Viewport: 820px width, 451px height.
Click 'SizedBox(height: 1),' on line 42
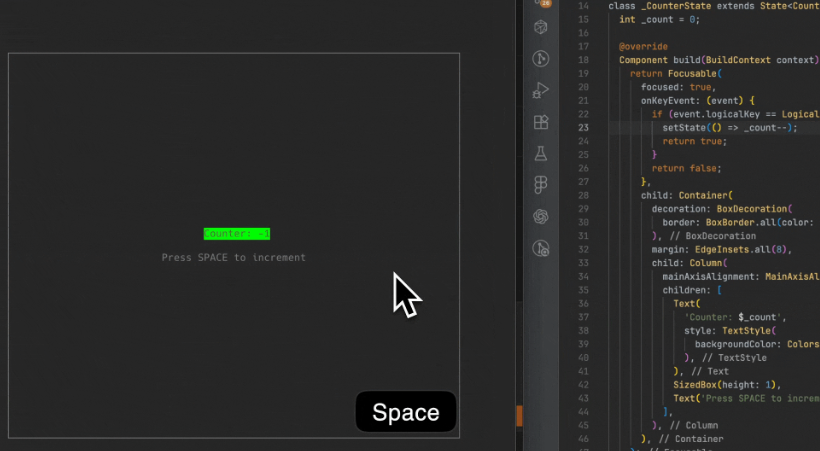pyautogui.click(x=727, y=385)
